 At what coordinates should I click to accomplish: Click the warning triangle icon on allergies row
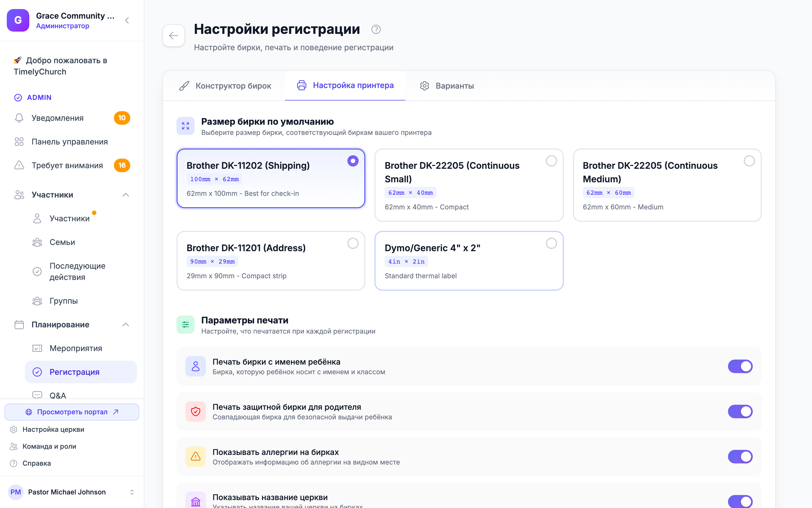pos(196,457)
